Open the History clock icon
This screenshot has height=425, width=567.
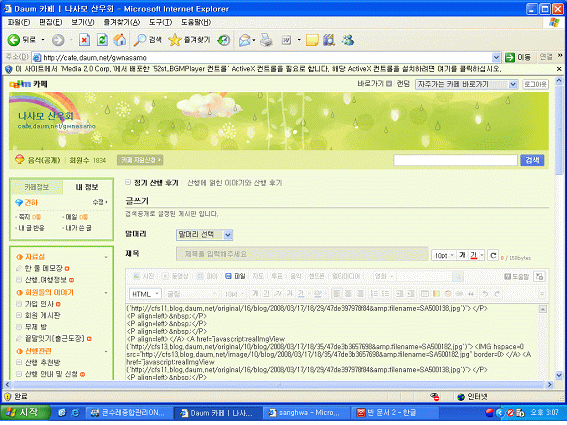click(224, 40)
